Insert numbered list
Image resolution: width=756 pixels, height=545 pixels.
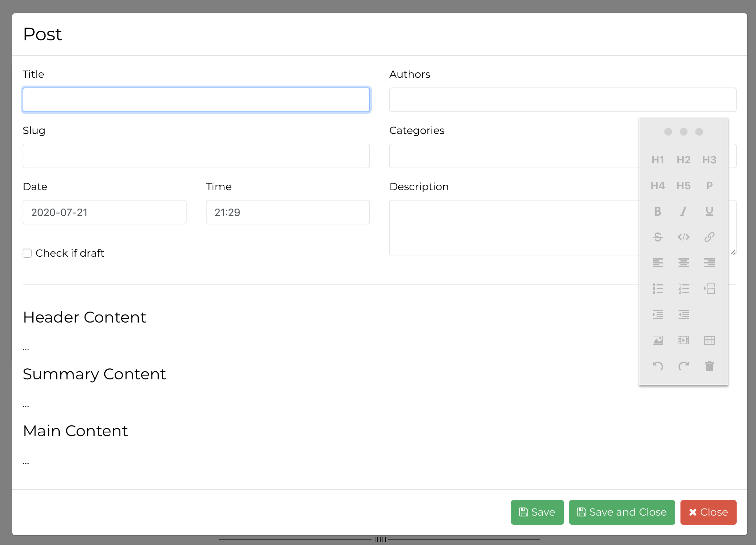(683, 289)
